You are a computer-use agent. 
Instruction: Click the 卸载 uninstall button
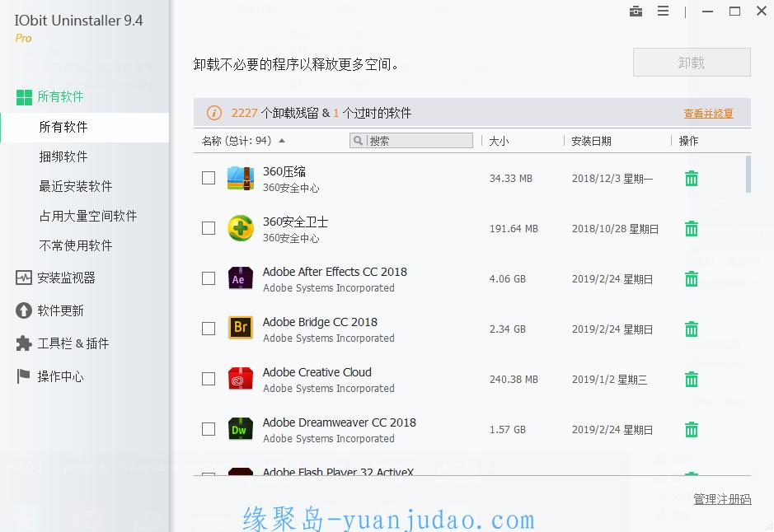692,63
